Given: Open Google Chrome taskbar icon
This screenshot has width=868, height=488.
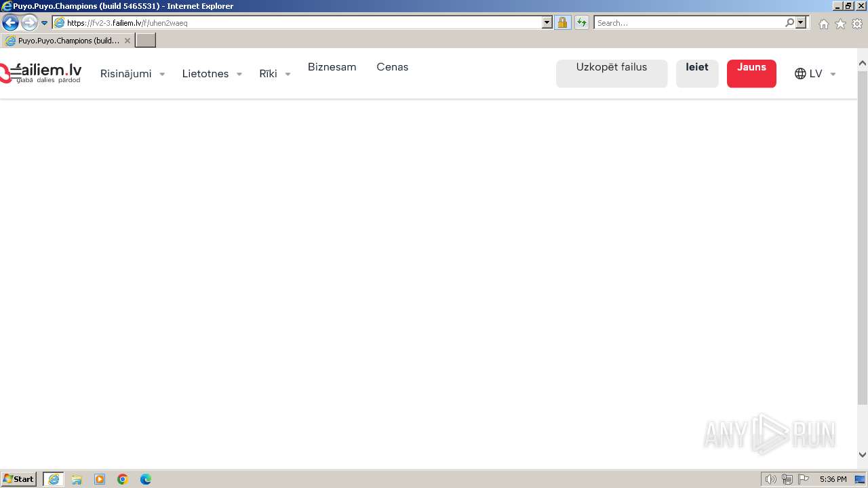Looking at the screenshot, I should point(123,479).
